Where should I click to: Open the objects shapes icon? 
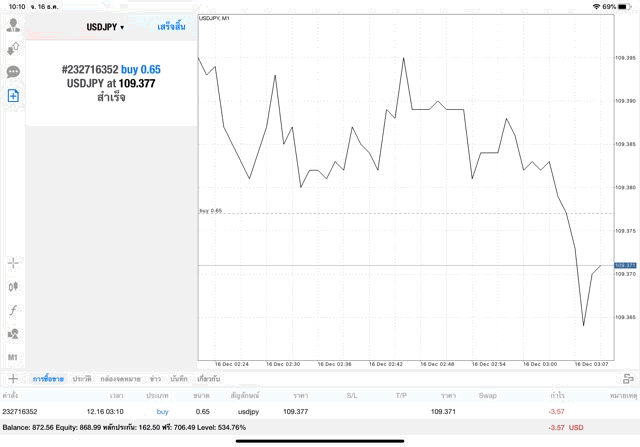(x=13, y=334)
